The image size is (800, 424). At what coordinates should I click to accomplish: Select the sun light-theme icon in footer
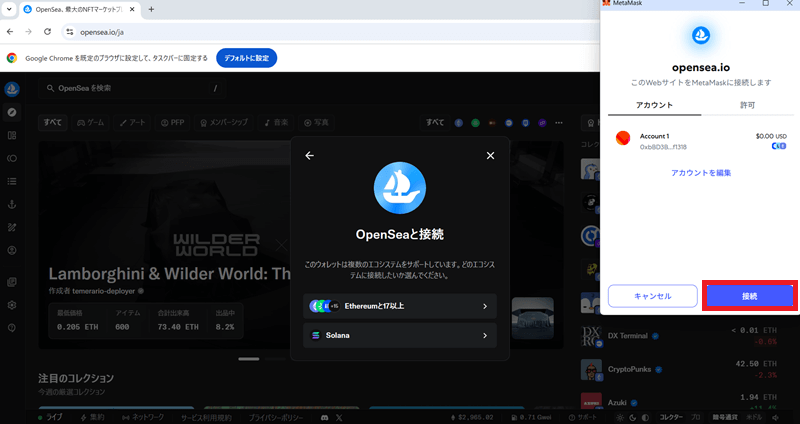point(620,417)
